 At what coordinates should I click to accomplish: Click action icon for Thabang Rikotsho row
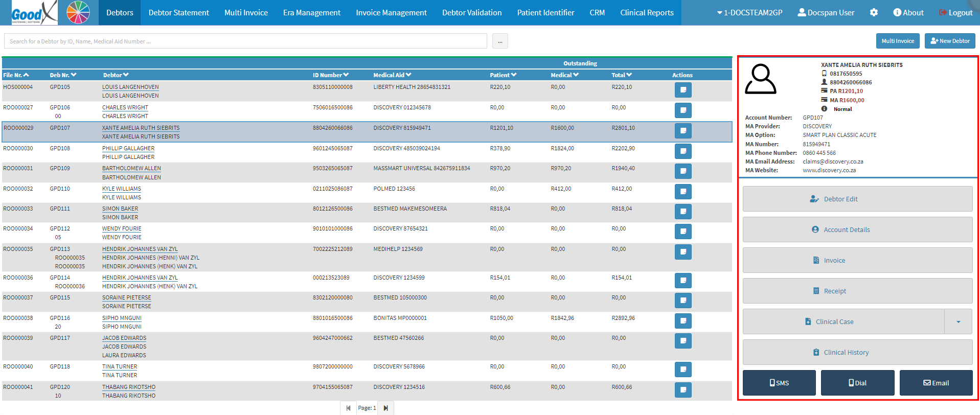[x=683, y=390]
